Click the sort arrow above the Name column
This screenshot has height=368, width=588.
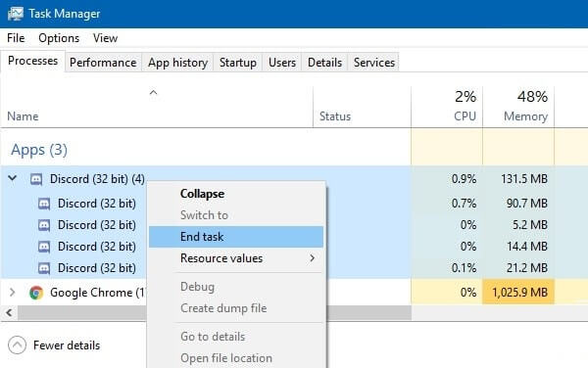(154, 92)
